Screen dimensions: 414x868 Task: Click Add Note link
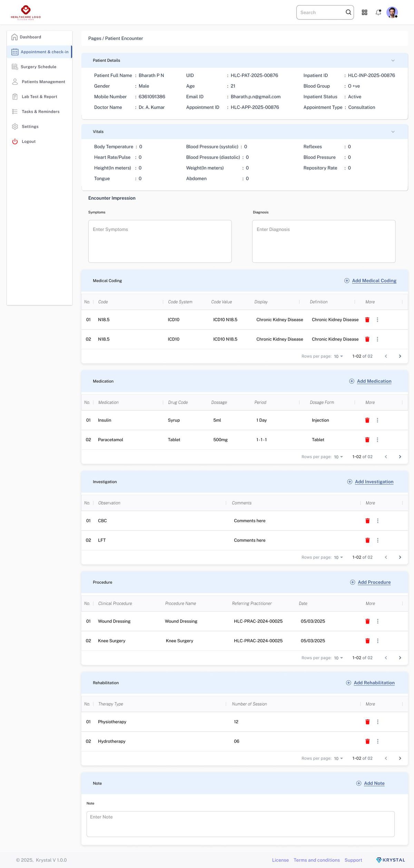(x=371, y=784)
